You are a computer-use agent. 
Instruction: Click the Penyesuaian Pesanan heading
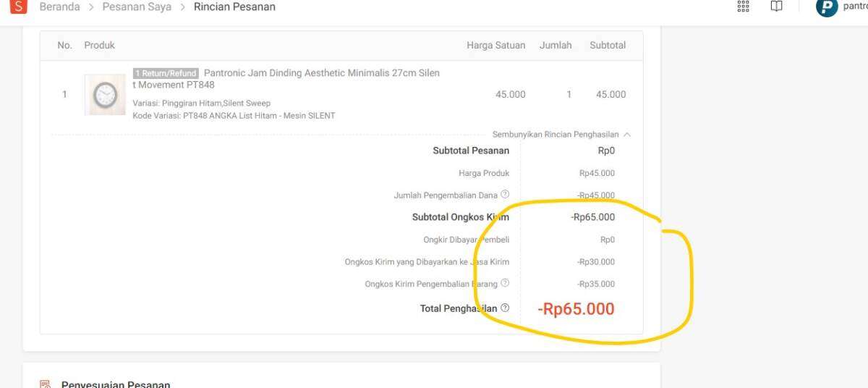pos(116,384)
